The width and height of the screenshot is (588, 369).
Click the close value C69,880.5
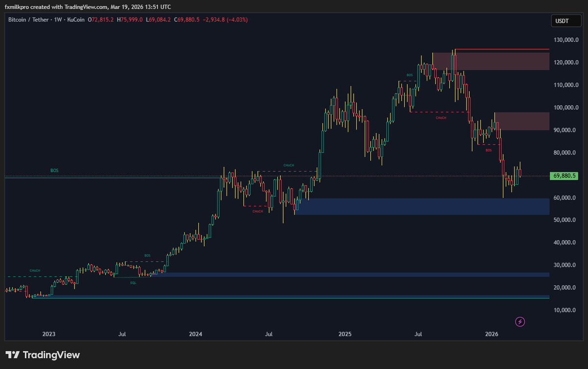(187, 20)
